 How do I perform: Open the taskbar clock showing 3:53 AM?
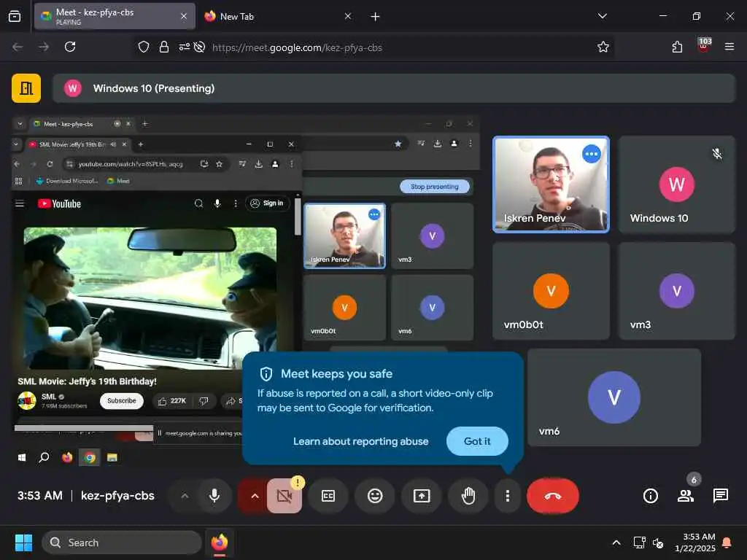694,542
